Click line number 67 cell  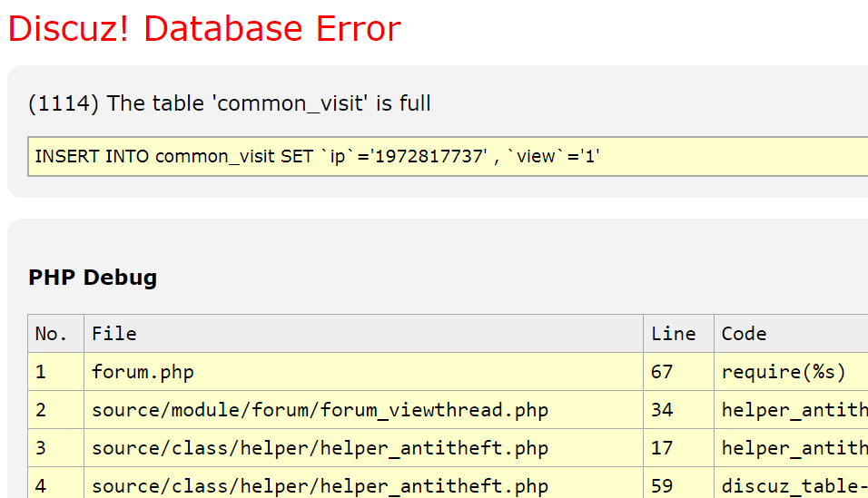(x=678, y=372)
